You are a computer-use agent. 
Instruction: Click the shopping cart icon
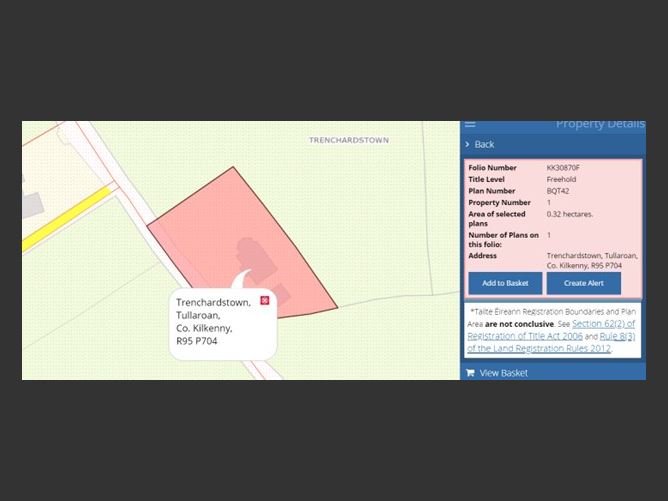click(x=470, y=373)
